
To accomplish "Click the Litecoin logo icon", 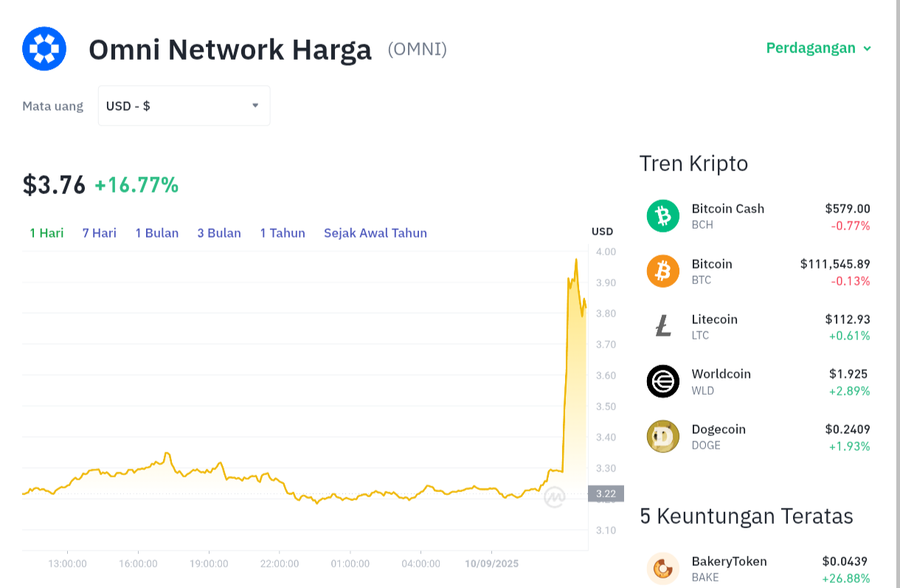I will click(x=662, y=326).
